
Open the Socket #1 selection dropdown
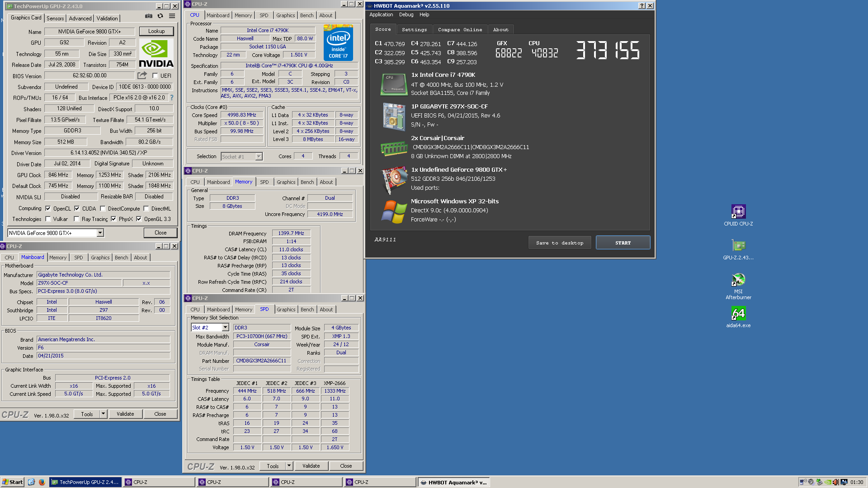[x=259, y=156]
